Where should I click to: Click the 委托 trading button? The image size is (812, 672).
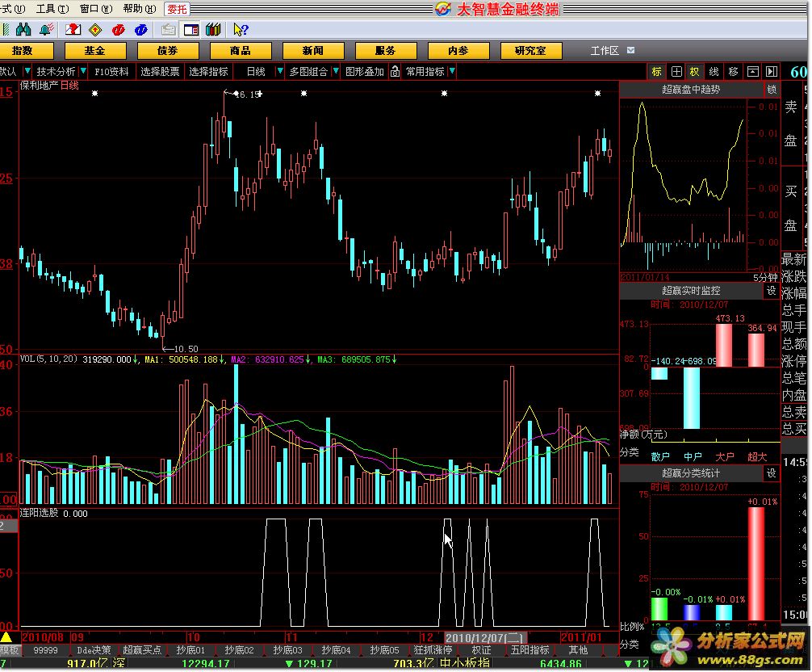tap(177, 10)
